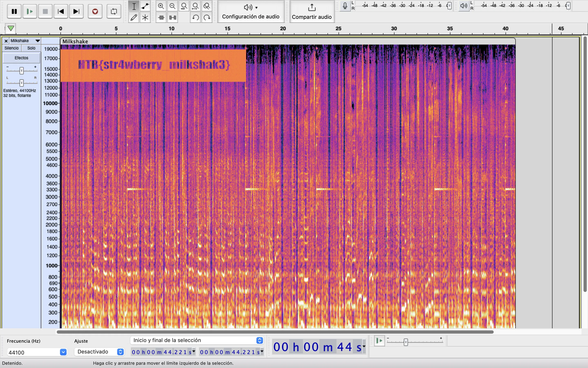The height and width of the screenshot is (368, 588).
Task: Click Compartir audio button
Action: click(x=312, y=11)
